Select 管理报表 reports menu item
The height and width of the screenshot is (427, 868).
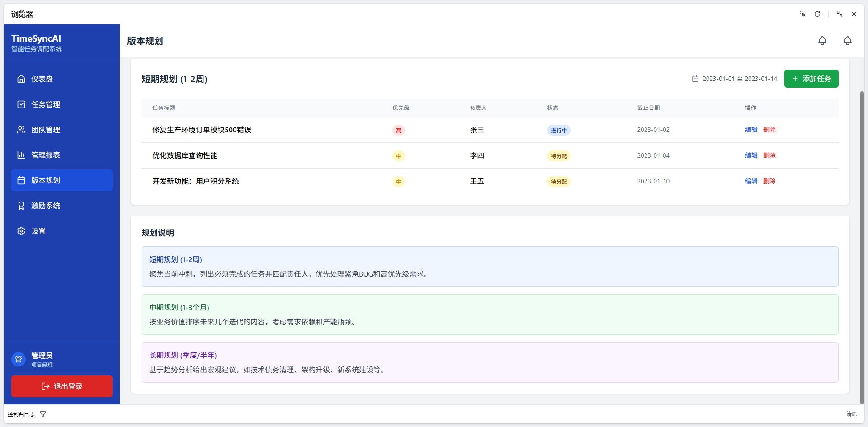pyautogui.click(x=62, y=155)
